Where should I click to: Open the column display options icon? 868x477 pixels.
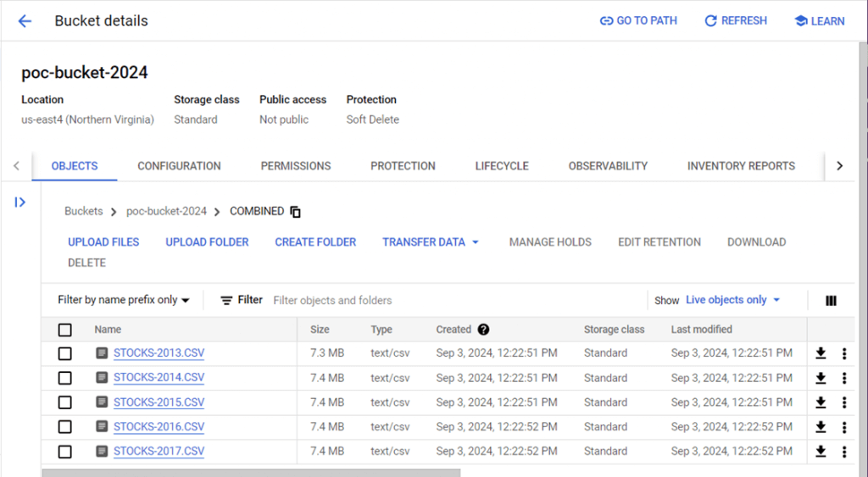831,301
